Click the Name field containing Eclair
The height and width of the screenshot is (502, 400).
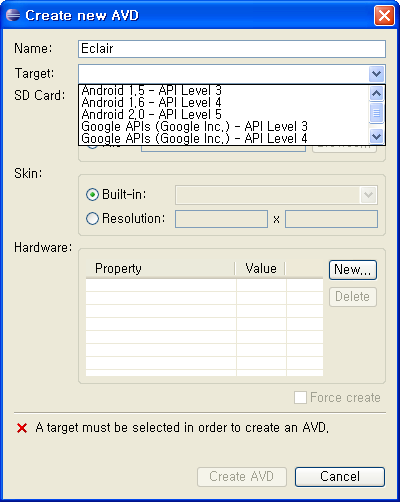tap(232, 49)
